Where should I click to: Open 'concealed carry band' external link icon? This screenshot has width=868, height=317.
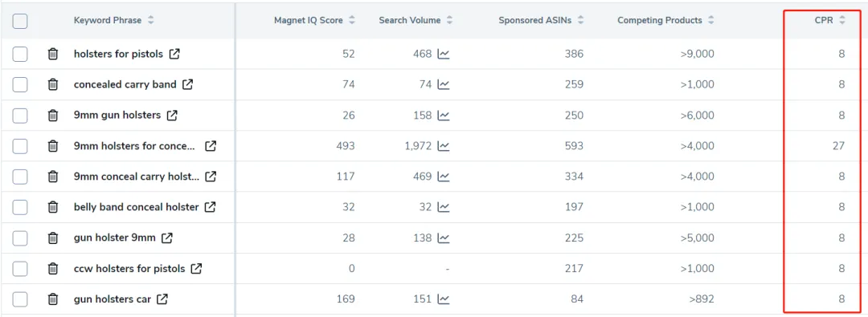(188, 84)
